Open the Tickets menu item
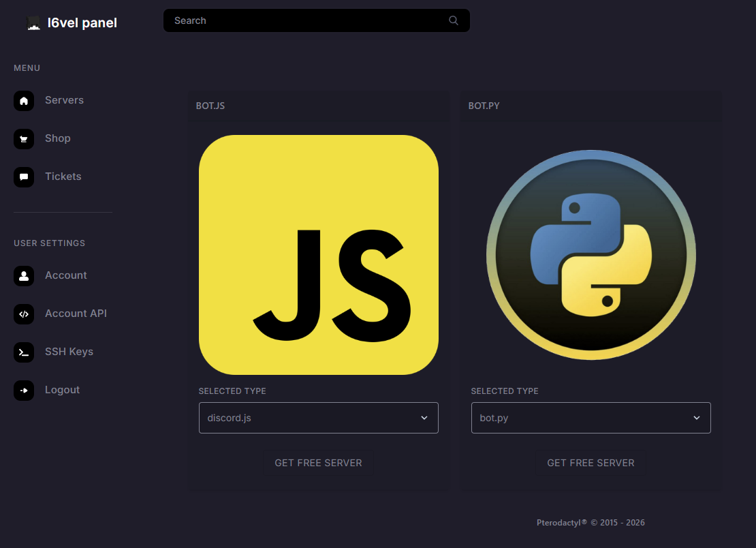Image resolution: width=756 pixels, height=548 pixels. (x=63, y=177)
